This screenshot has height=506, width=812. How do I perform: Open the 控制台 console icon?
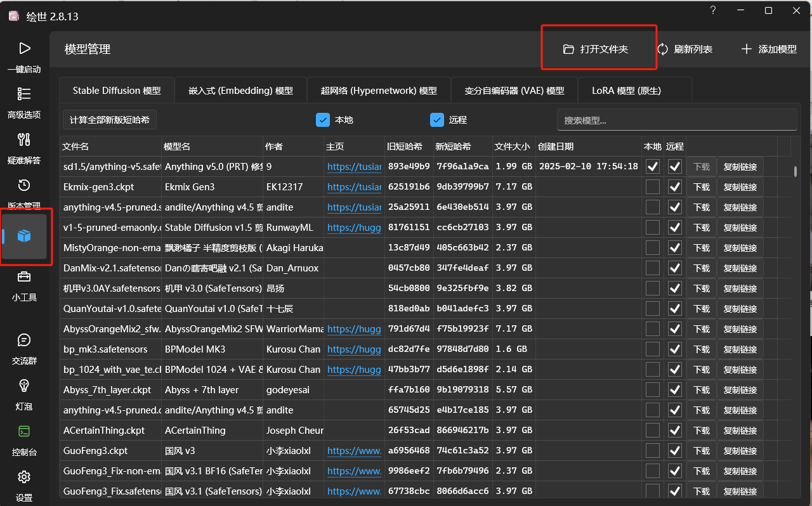tap(24, 431)
